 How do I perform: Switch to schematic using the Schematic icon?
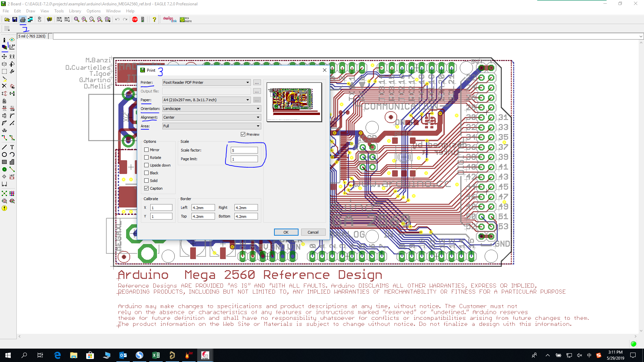point(40,19)
